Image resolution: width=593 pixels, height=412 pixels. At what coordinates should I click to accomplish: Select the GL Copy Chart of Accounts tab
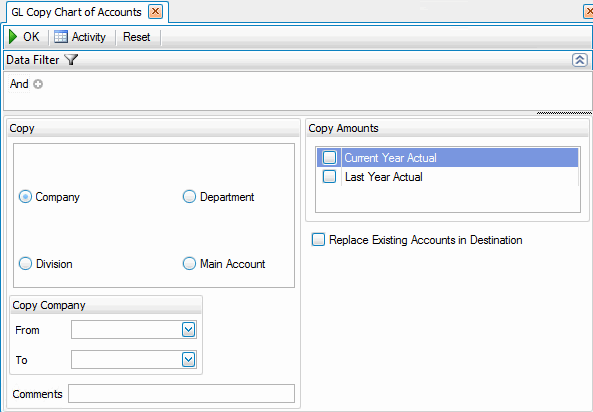point(76,12)
